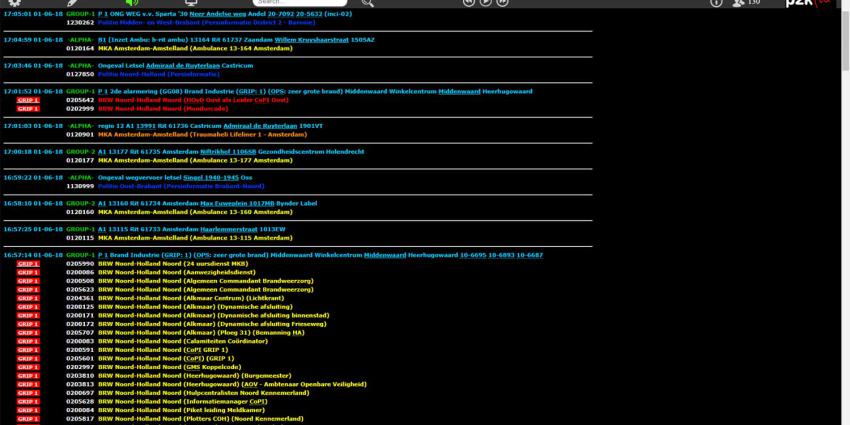Click the online users icon
Viewport: 850px width, 425px height.
739,3
